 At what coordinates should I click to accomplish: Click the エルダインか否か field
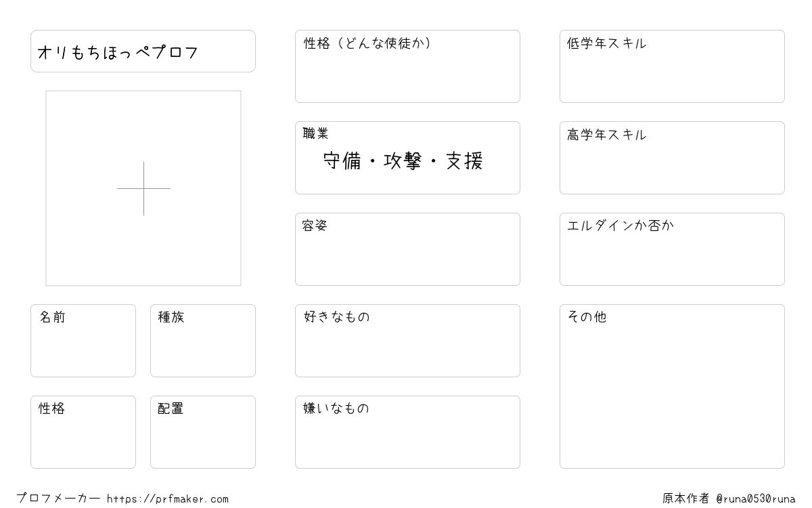(672, 249)
